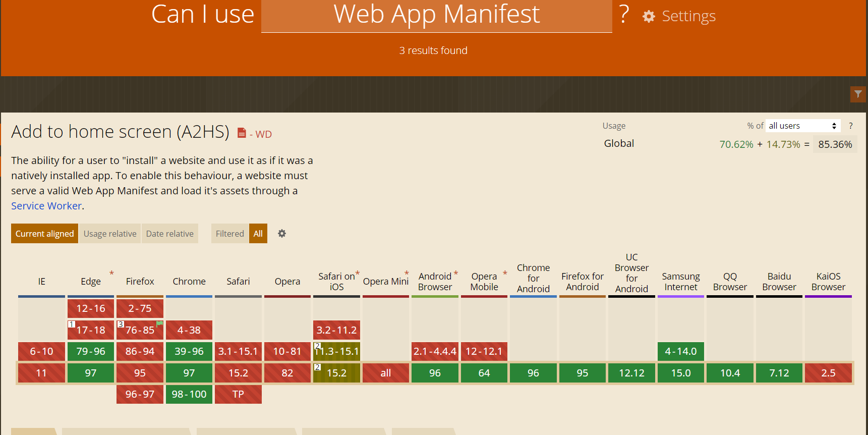The width and height of the screenshot is (868, 435).
Task: Select Chrome 4-38 support cell
Action: click(189, 330)
